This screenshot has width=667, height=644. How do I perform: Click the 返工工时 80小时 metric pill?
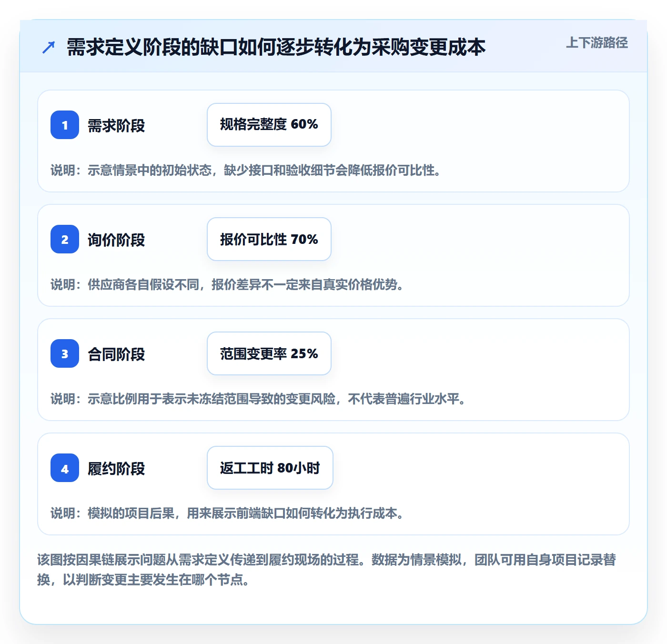coord(270,468)
